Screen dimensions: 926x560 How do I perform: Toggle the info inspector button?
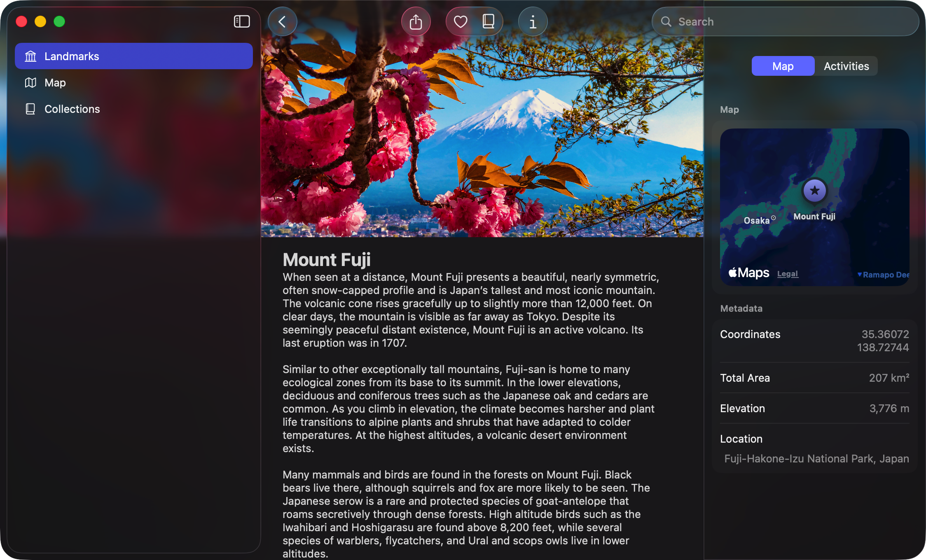[533, 21]
